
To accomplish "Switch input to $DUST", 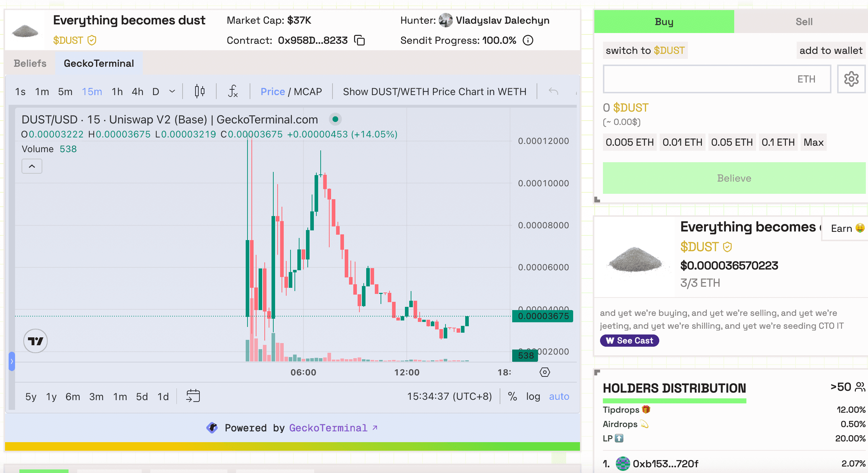I will click(645, 50).
